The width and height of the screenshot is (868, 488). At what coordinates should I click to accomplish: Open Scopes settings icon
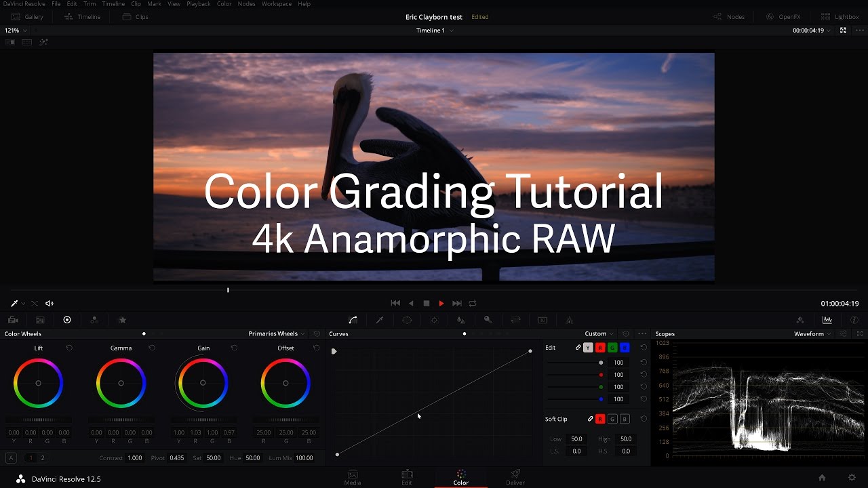pyautogui.click(x=843, y=333)
